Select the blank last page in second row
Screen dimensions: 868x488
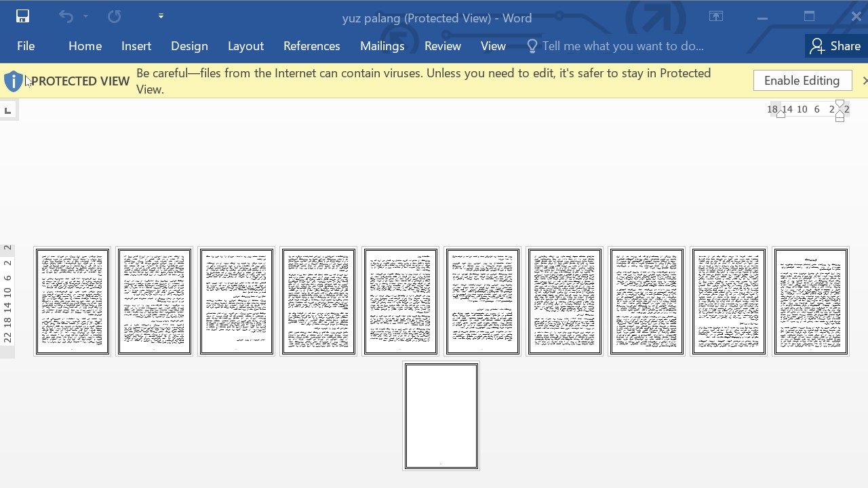click(x=441, y=416)
